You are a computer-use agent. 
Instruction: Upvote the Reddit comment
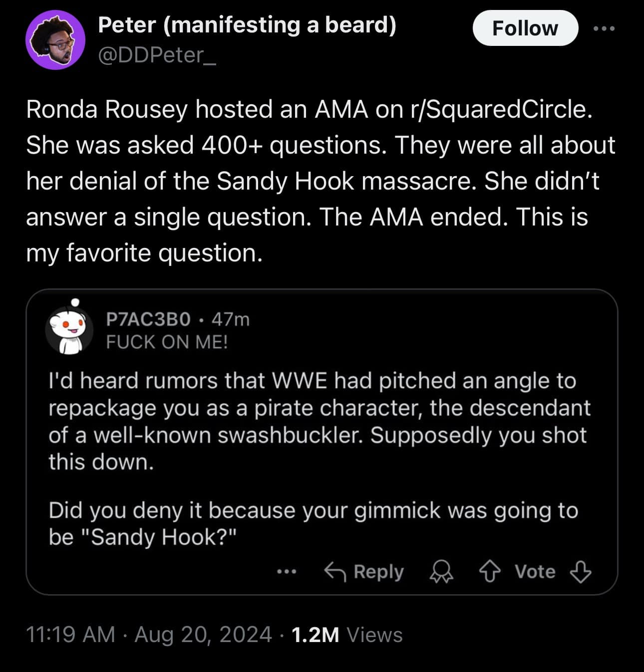pos(489,572)
